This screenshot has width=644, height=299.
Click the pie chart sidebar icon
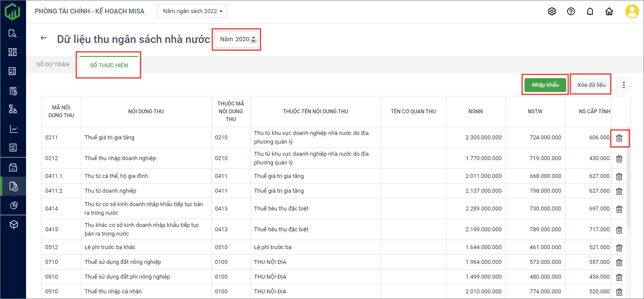(x=13, y=205)
